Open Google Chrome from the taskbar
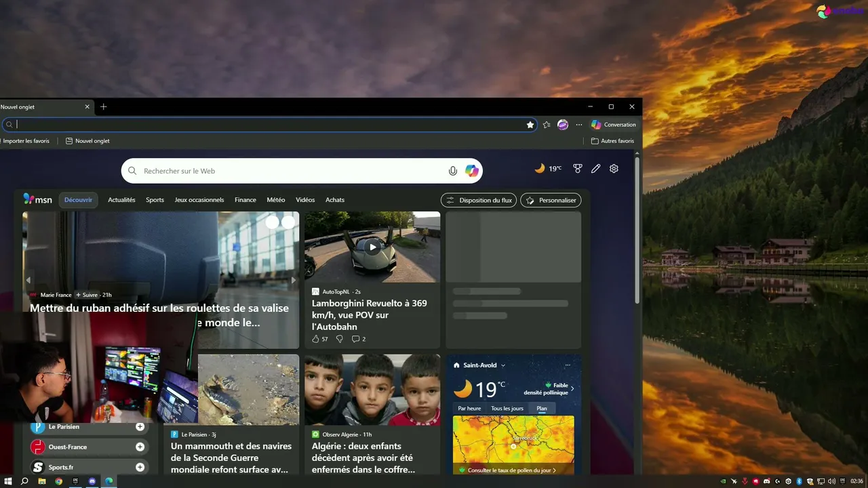 pyautogui.click(x=58, y=481)
